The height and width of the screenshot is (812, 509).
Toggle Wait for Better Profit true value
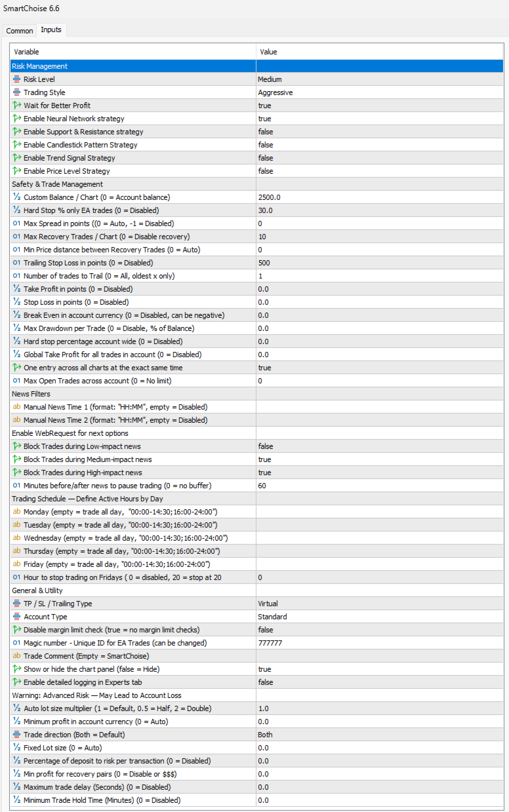pos(380,106)
